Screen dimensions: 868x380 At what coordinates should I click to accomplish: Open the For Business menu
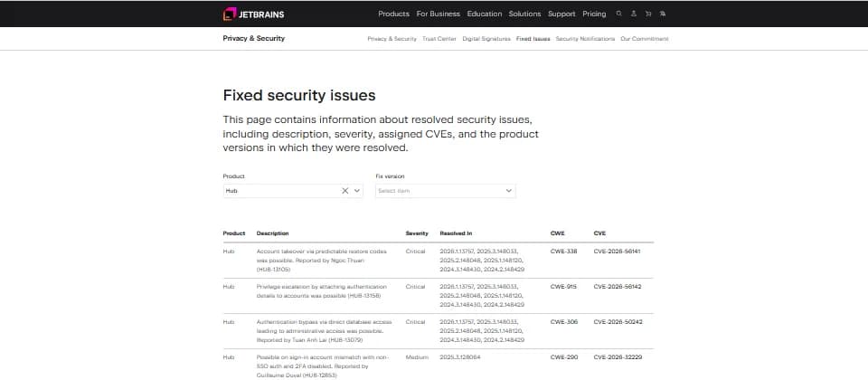[x=438, y=14]
